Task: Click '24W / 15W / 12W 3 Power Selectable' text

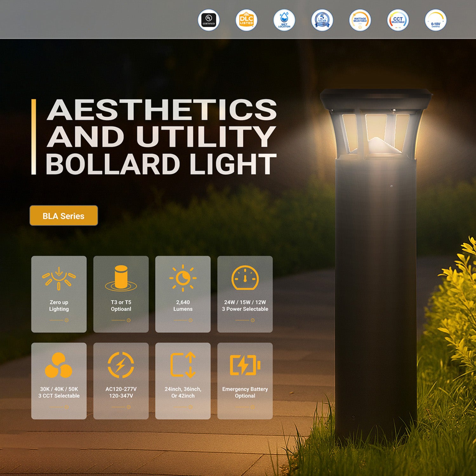Action: (x=245, y=306)
